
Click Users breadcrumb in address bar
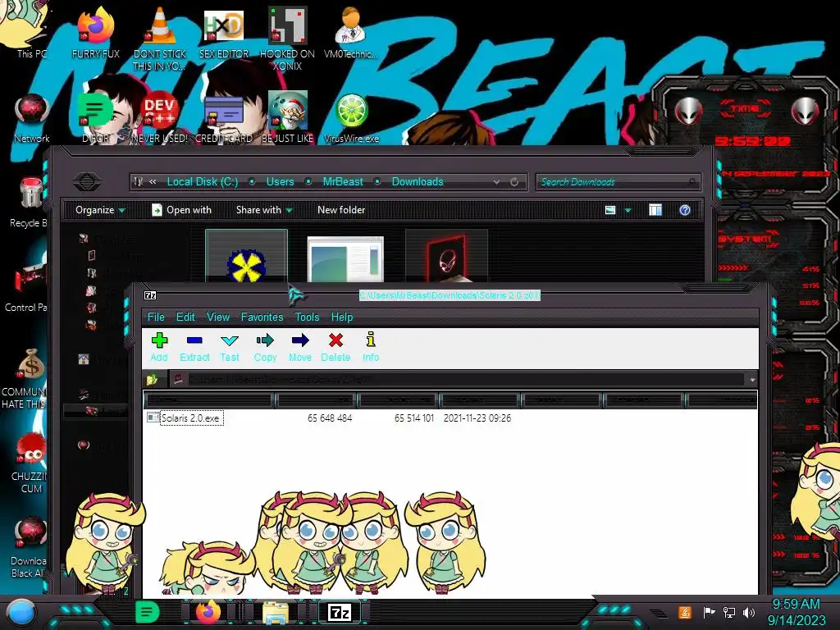tap(281, 181)
